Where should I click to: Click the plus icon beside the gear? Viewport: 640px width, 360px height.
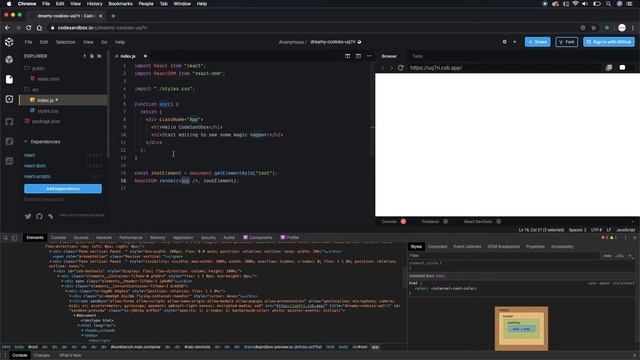click(514, 42)
